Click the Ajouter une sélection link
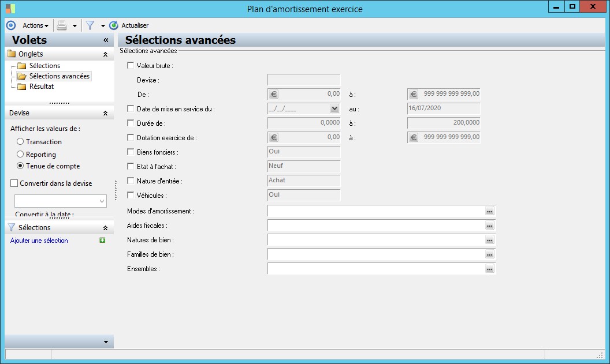Image resolution: width=610 pixels, height=364 pixels. point(39,241)
